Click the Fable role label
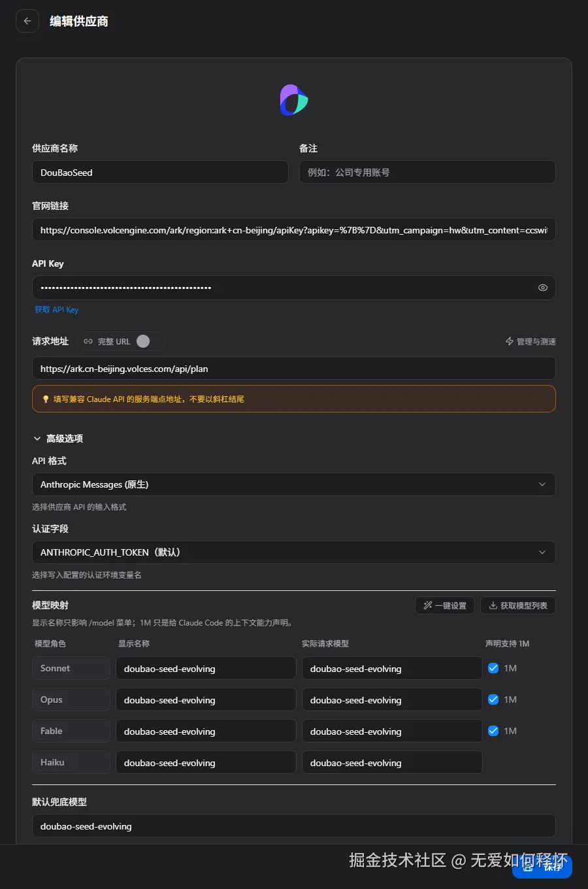This screenshot has width=588, height=889. 71,731
